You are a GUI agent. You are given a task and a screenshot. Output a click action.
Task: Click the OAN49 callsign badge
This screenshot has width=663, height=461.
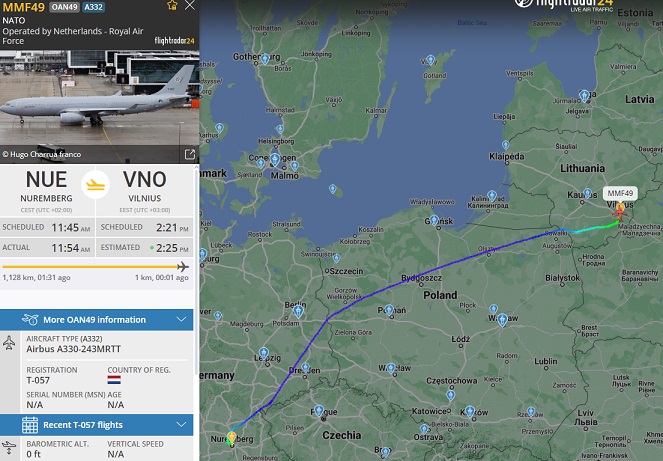tap(64, 7)
